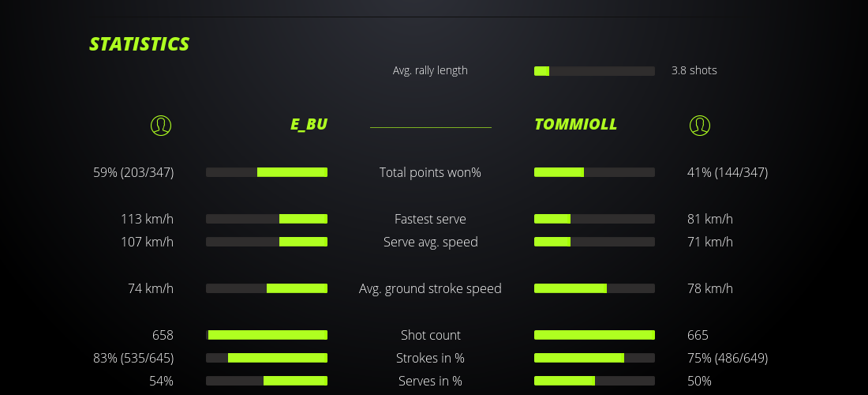Click the 59% (203/347) value
The image size is (868, 395).
(133, 172)
